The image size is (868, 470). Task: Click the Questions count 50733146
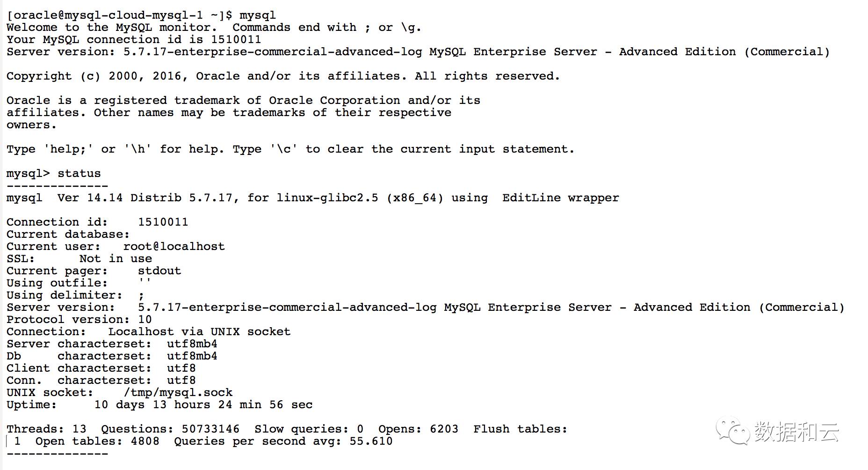[210, 429]
